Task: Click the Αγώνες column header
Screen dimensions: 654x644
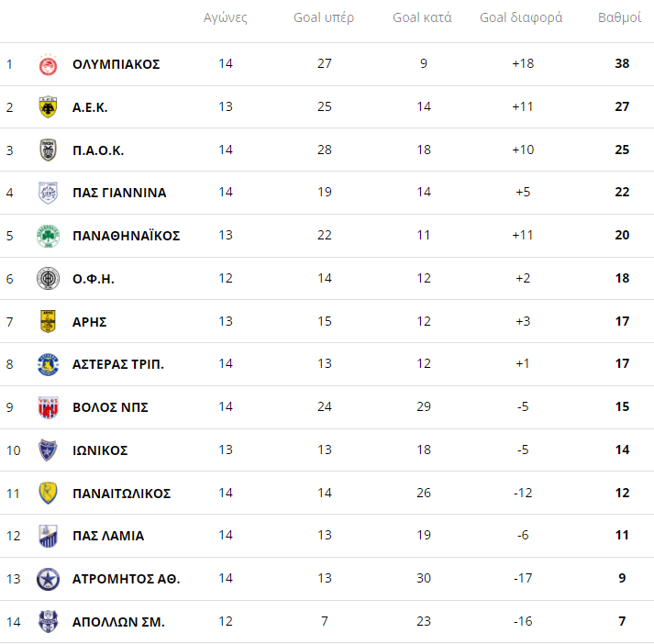Action: [226, 17]
